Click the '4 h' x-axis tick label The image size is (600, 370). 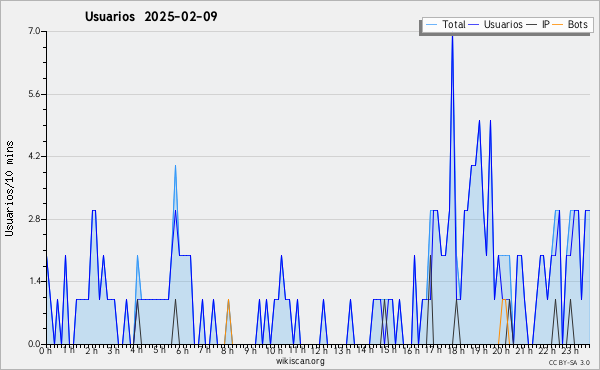(x=137, y=350)
